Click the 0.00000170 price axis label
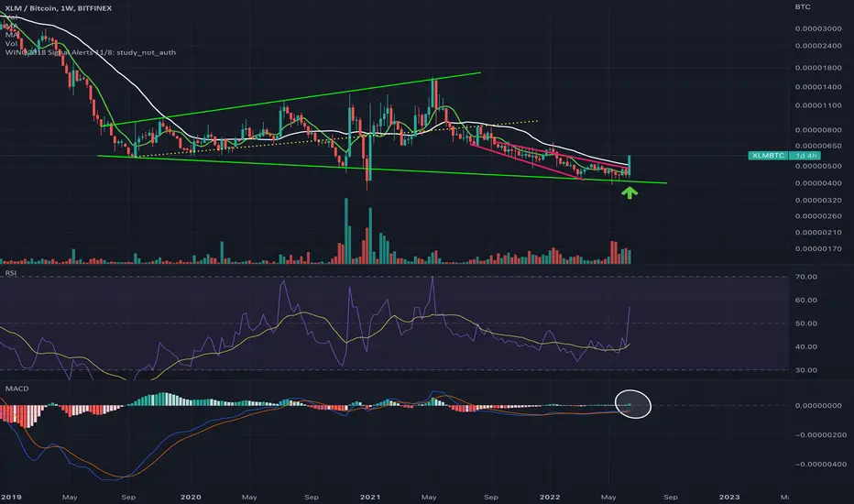Viewport: 854px width, 504px height. pyautogui.click(x=818, y=249)
